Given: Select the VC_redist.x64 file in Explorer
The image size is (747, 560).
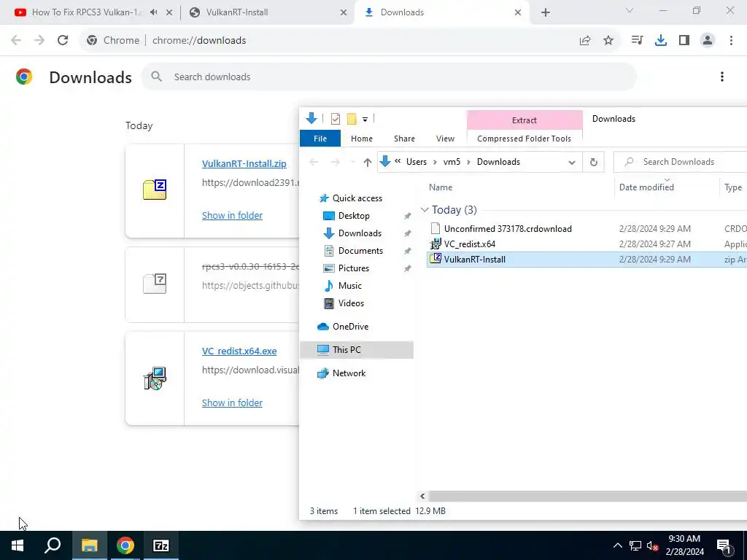Looking at the screenshot, I should [x=470, y=244].
